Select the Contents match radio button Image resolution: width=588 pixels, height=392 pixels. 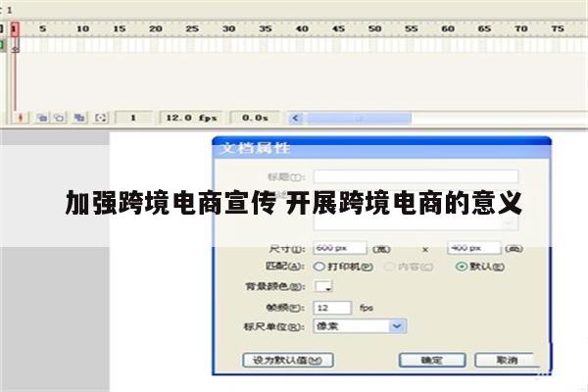point(390,267)
